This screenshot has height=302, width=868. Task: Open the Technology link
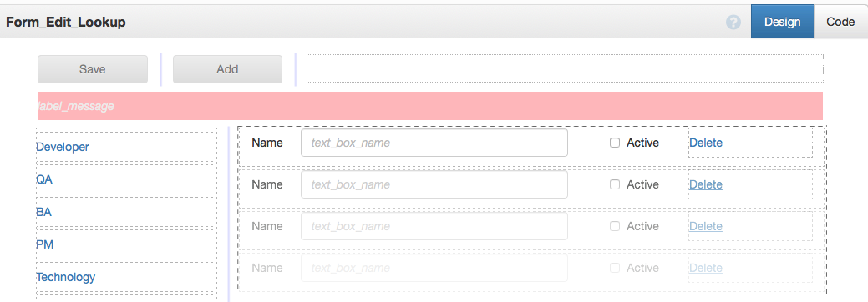(66, 277)
